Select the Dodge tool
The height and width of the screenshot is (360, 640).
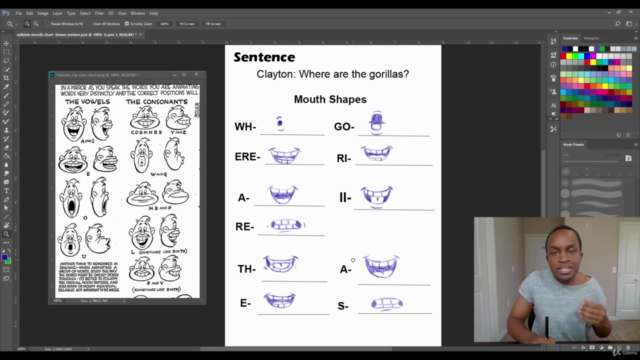6,173
